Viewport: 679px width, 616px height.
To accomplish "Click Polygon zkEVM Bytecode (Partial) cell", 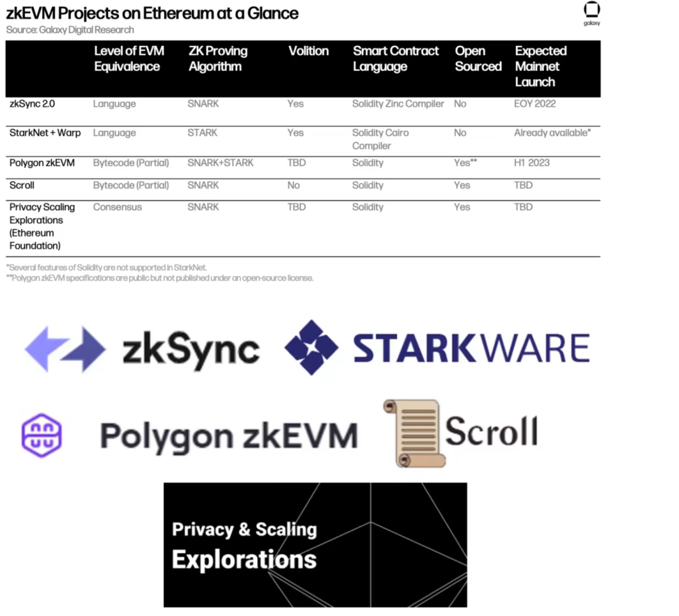I will coord(131,163).
